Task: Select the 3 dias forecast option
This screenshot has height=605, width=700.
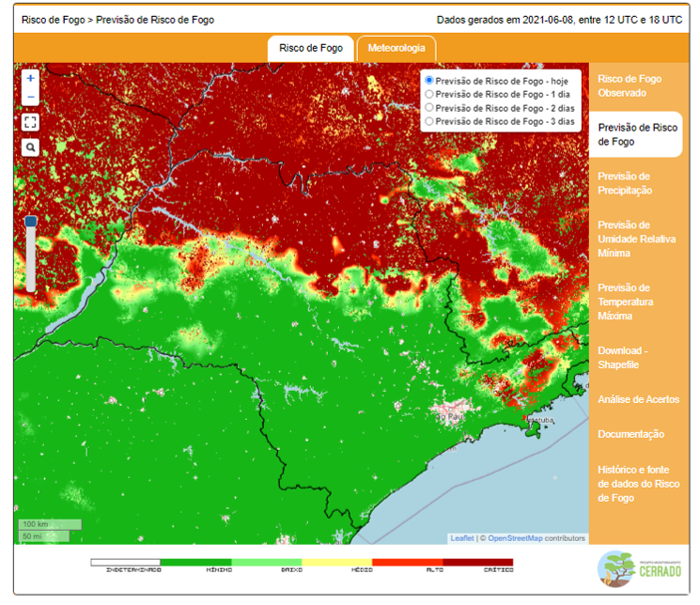Action: coord(429,121)
